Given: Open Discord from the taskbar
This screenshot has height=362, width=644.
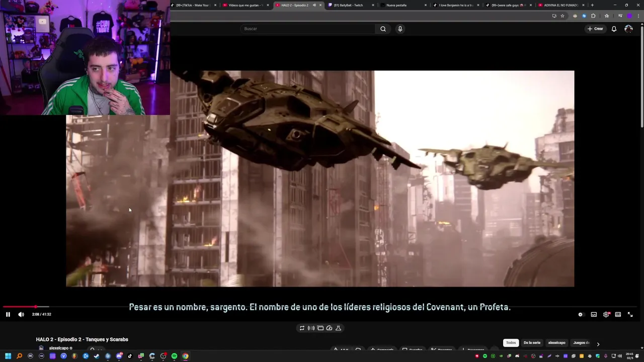Looking at the screenshot, I should pos(119,356).
